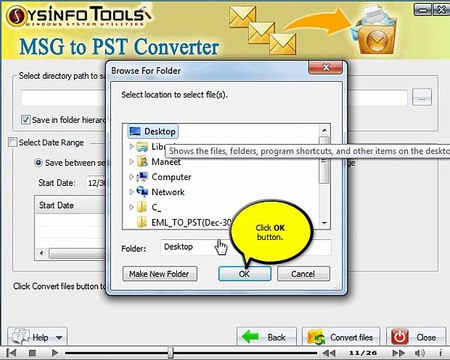Enable the Select Date Range checkbox
Screen dimensions: 450x360
12,142
